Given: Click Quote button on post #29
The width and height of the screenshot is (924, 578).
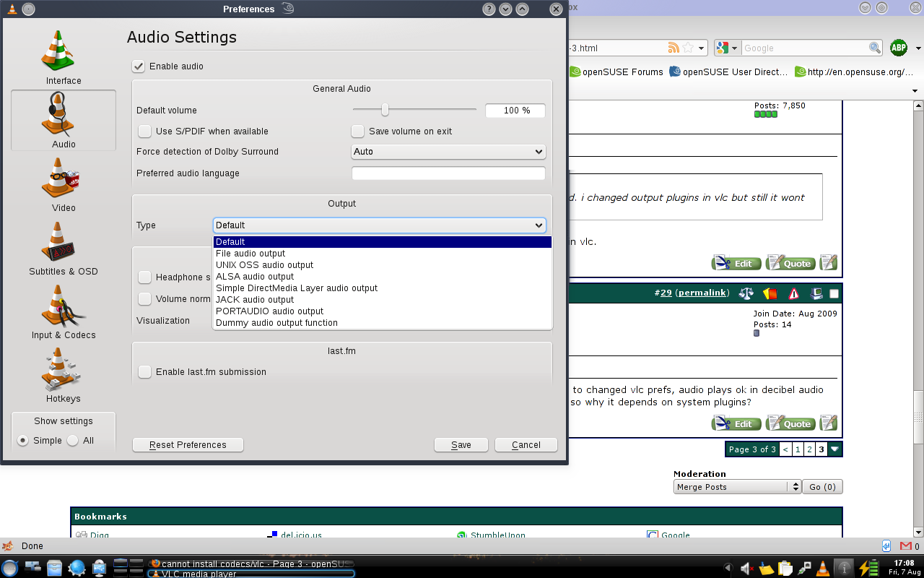Looking at the screenshot, I should (x=790, y=423).
